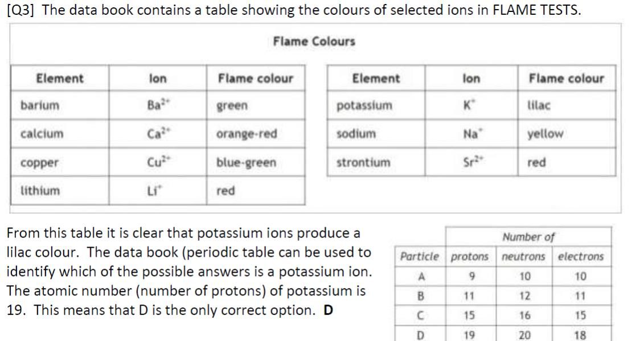644x341 pixels.
Task: Click the 'Flame Colours' table title
Action: [x=314, y=42]
